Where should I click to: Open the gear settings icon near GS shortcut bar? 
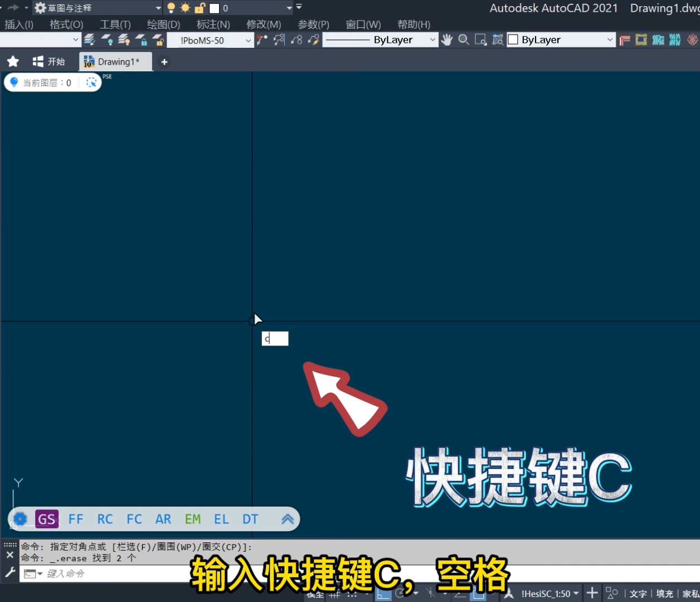(x=20, y=519)
